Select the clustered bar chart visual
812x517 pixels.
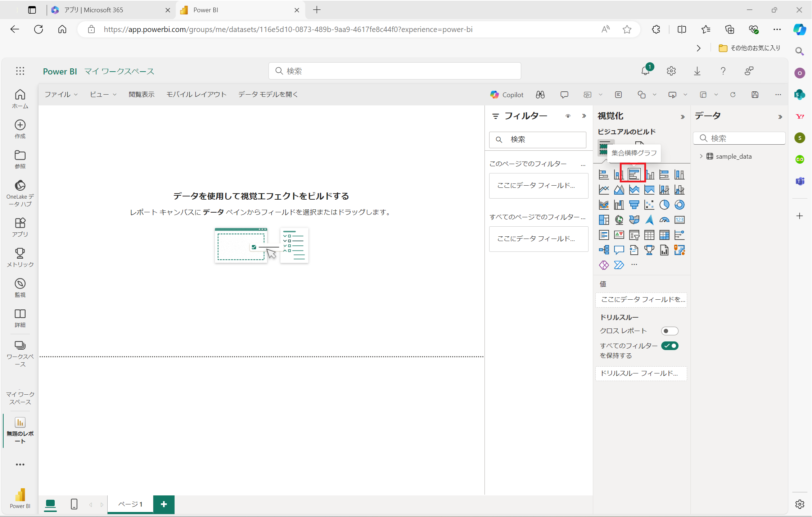coord(634,175)
